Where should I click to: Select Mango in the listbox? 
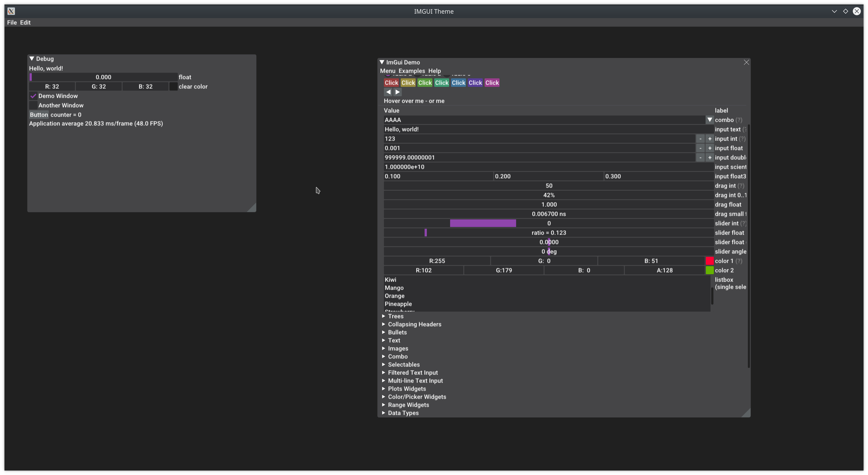tap(395, 288)
